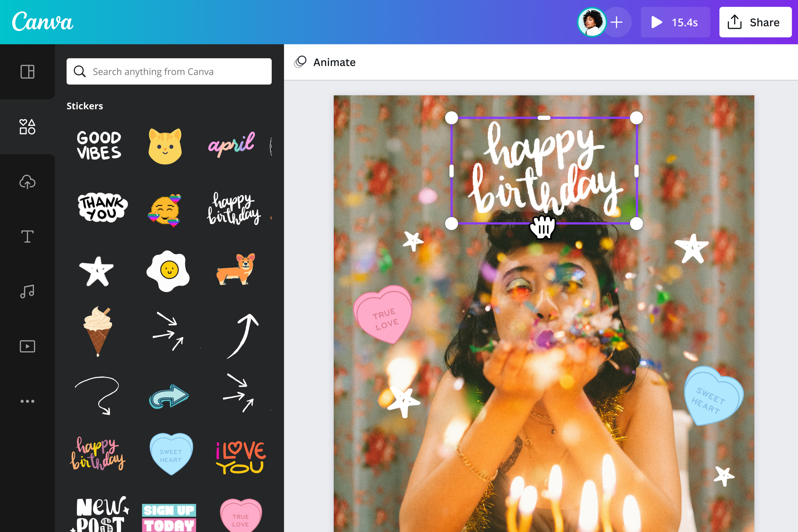Open the Videos panel
This screenshot has height=532, width=798.
coord(27,346)
